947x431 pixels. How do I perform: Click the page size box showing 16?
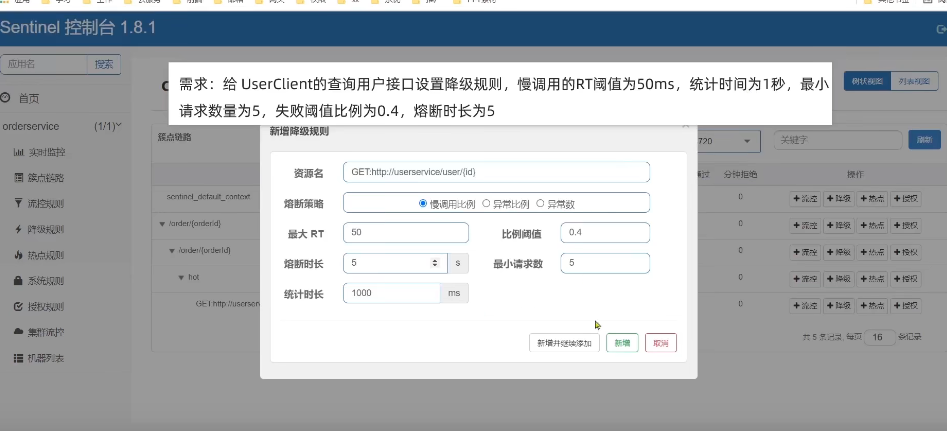click(x=879, y=337)
